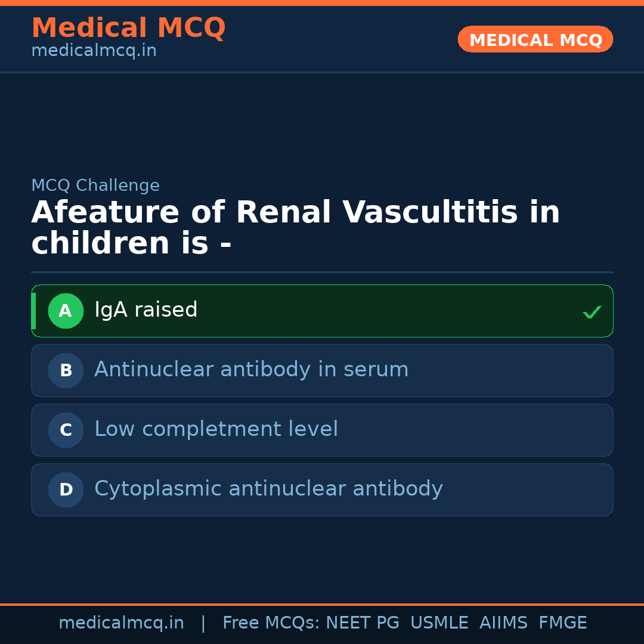The height and width of the screenshot is (644, 644).
Task: Click 'FMGE' in the footer
Action: pos(562,623)
